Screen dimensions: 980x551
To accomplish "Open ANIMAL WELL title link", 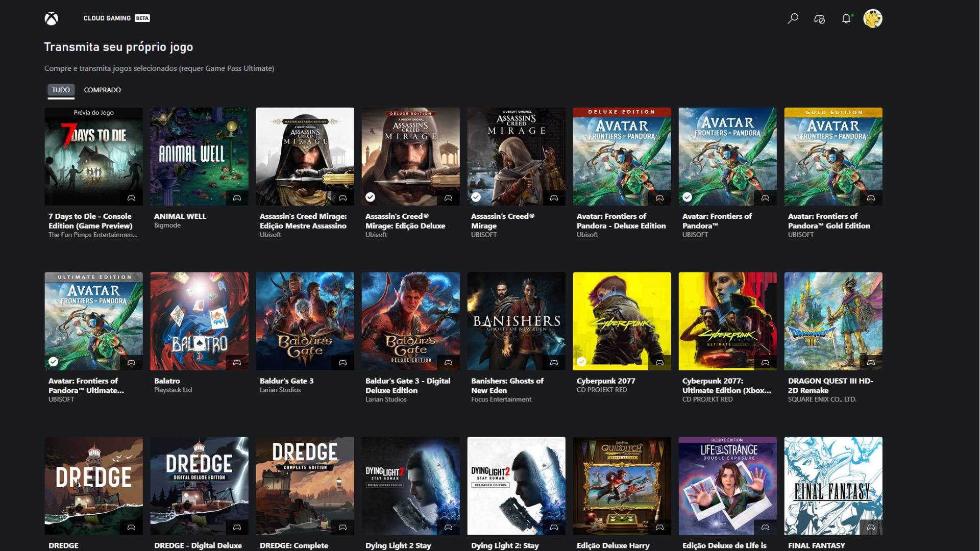I will (x=180, y=216).
